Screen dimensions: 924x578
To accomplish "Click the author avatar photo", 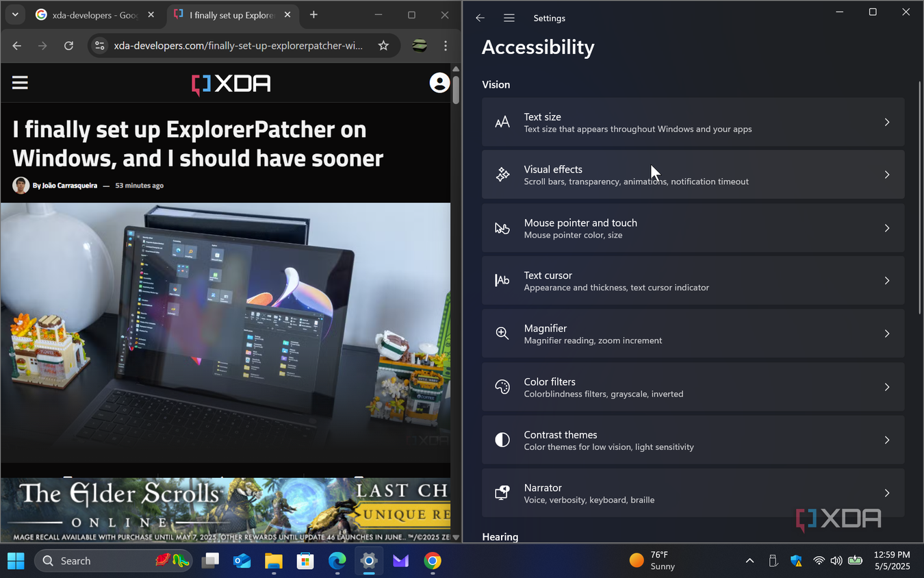I will pyautogui.click(x=21, y=186).
